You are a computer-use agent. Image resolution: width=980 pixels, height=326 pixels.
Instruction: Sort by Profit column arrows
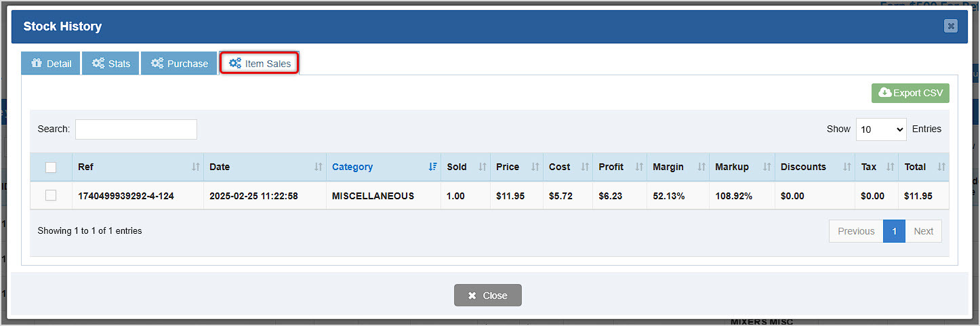pos(638,167)
